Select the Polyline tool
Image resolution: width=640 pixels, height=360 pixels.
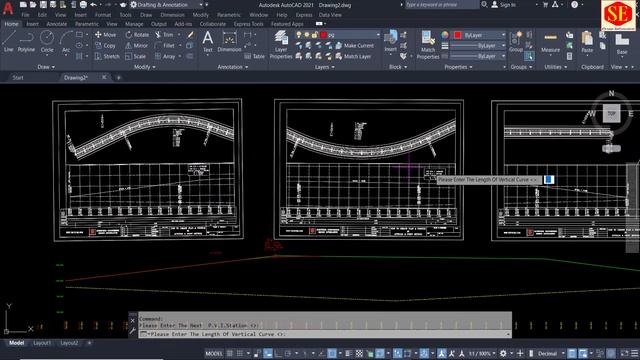point(26,41)
